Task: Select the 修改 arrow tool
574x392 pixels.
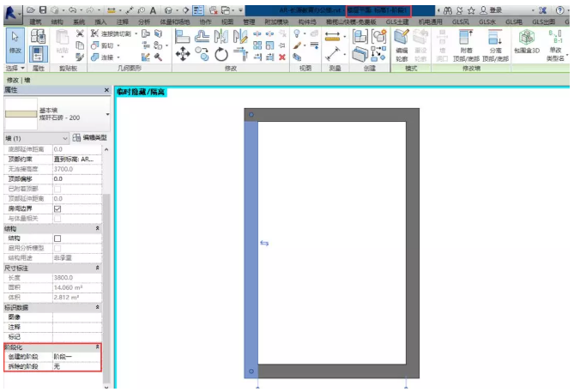Action: pos(15,45)
